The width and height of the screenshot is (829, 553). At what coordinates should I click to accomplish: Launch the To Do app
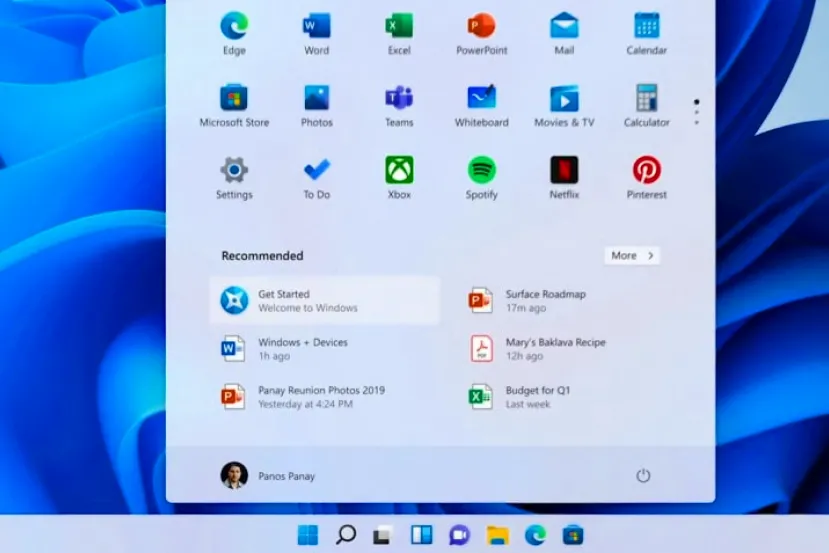[x=317, y=178]
